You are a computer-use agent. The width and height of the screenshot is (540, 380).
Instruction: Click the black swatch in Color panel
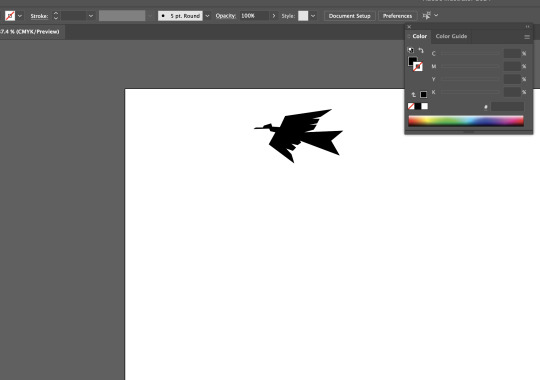418,106
